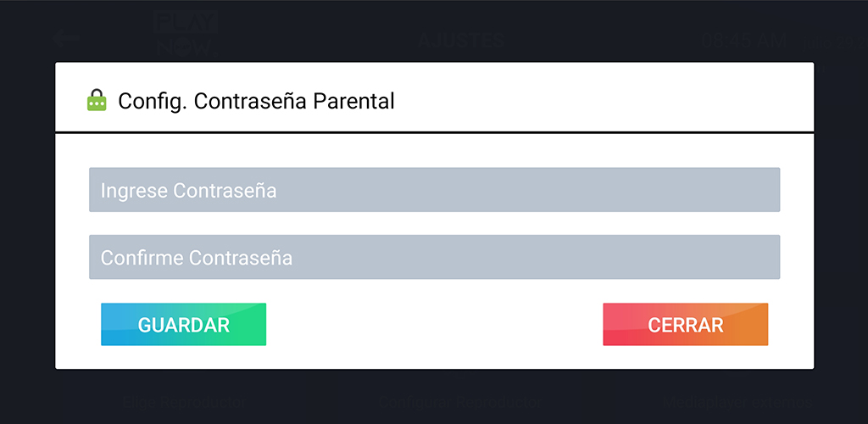
Task: Click the clock time in the header
Action: [x=743, y=40]
